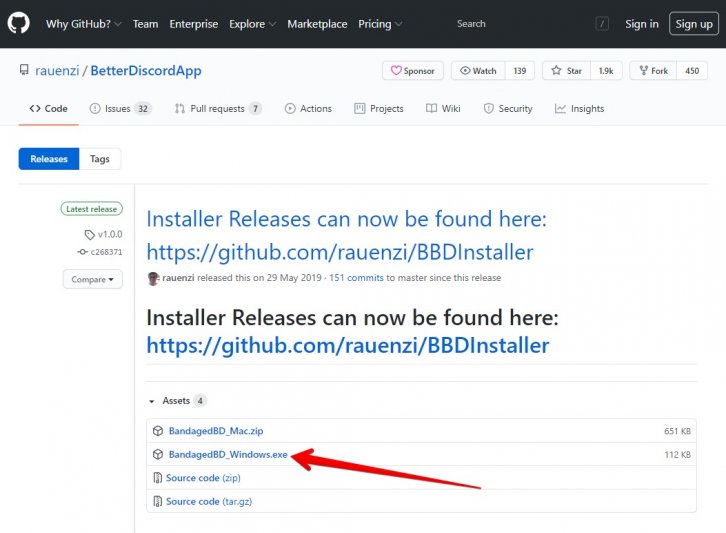The width and height of the screenshot is (726, 533).
Task: Click the Watch button
Action: pos(478,71)
